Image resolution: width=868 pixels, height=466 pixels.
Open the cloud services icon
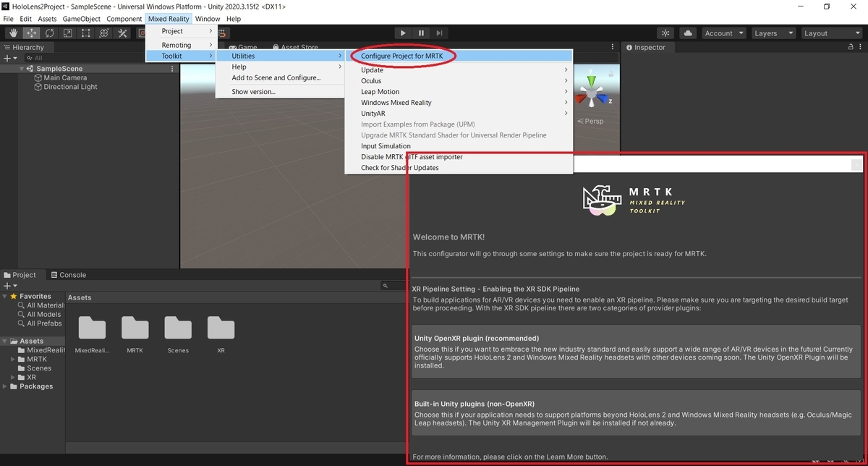pyautogui.click(x=688, y=33)
